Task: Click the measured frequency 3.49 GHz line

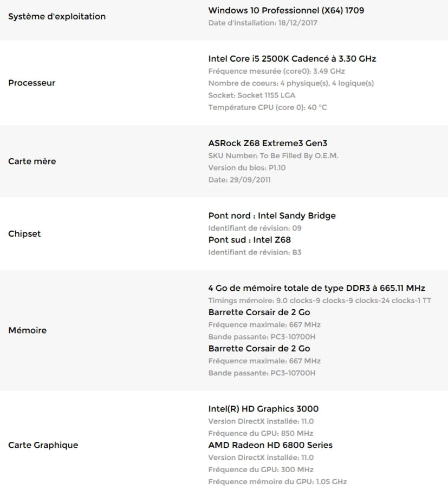Action: (x=276, y=71)
